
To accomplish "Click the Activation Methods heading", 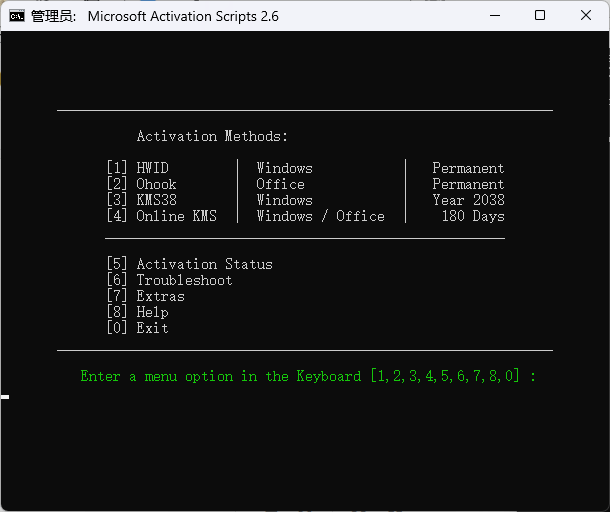I will [x=212, y=136].
